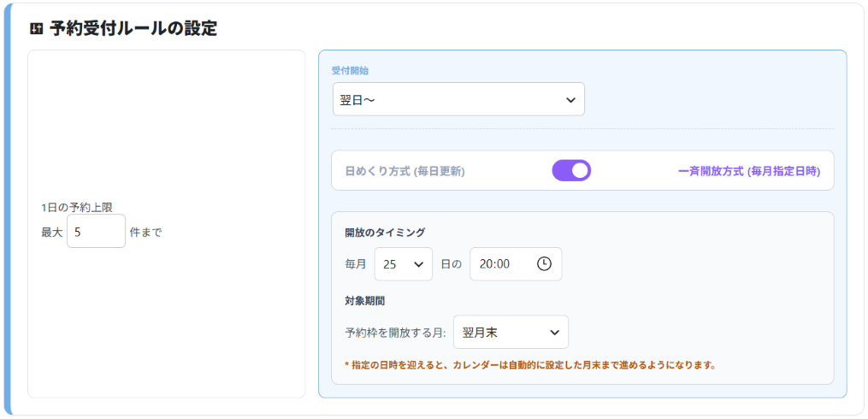
Task: Click the 1日の予約上限 label
Action: (x=77, y=208)
